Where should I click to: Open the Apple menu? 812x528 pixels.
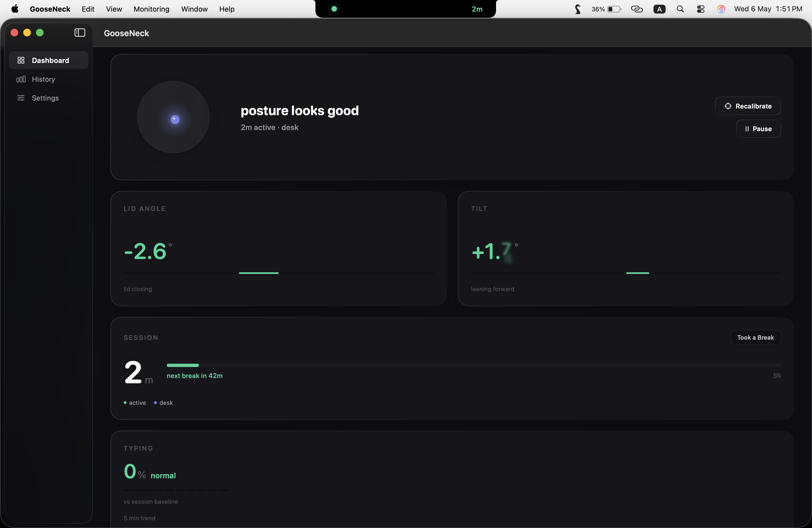[x=15, y=9]
